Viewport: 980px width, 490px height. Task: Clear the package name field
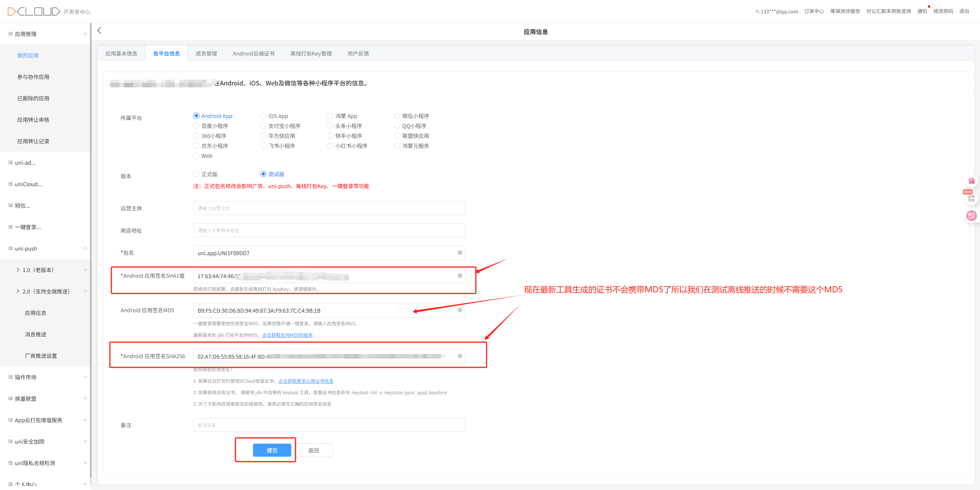pos(460,253)
